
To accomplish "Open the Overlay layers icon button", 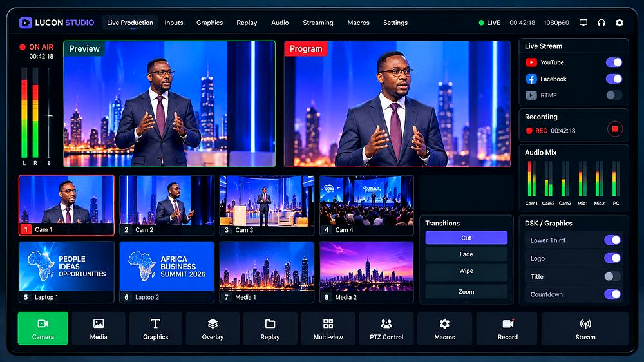I will 213,329.
